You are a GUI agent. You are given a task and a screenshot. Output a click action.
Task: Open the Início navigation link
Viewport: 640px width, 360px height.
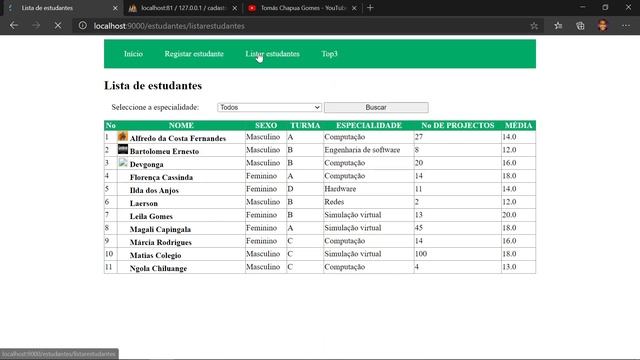coord(133,54)
